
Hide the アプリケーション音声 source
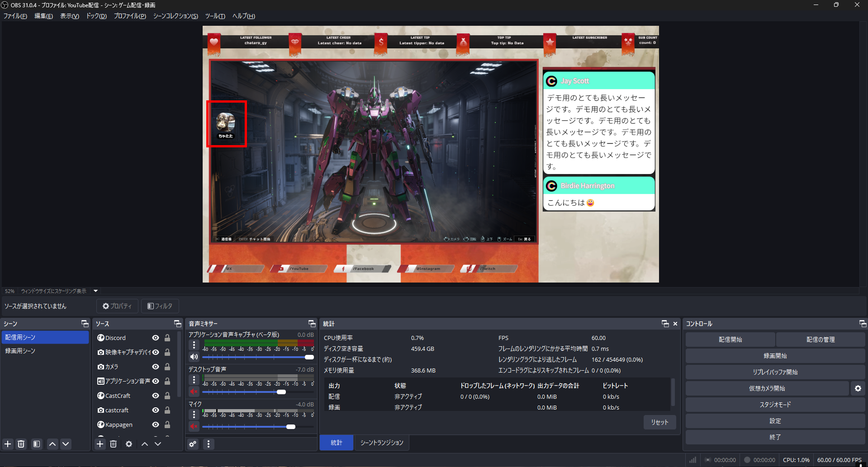pyautogui.click(x=156, y=381)
